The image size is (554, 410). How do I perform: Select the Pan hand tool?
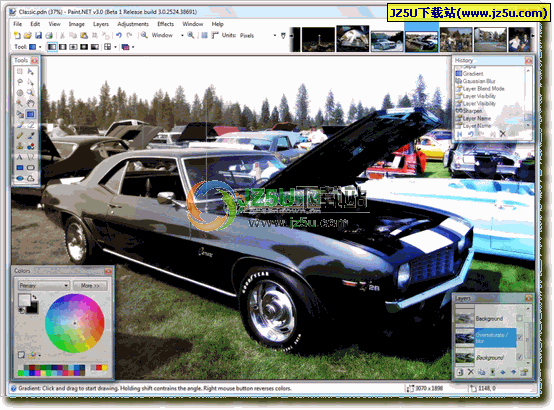31,104
